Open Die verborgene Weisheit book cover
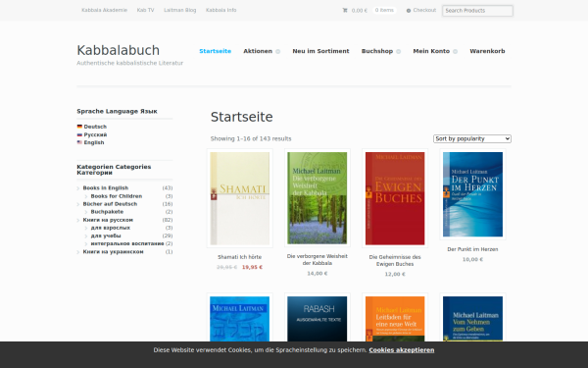Image resolution: width=588 pixels, height=368 pixels. pyautogui.click(x=318, y=198)
